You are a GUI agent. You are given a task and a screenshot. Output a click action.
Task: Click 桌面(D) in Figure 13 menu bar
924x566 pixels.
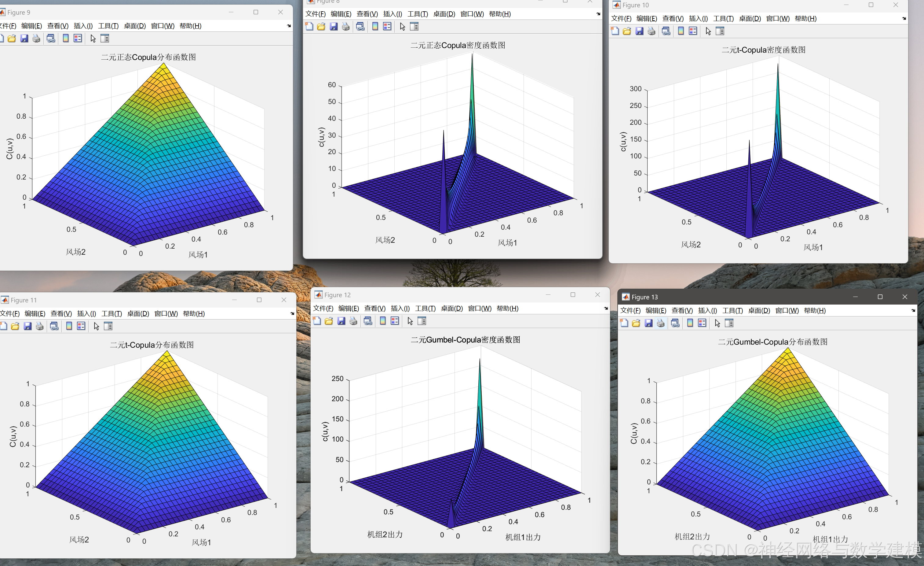pyautogui.click(x=759, y=311)
